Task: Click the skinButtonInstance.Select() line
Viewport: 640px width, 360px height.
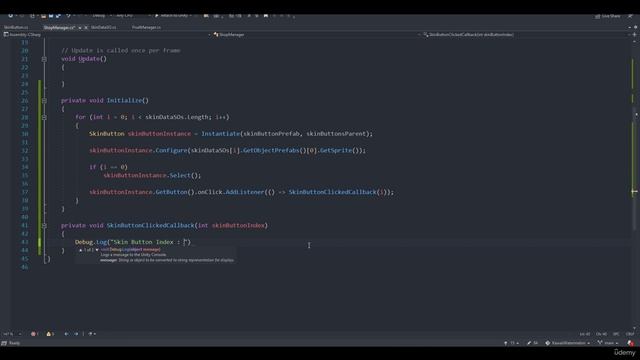Action: 152,176
